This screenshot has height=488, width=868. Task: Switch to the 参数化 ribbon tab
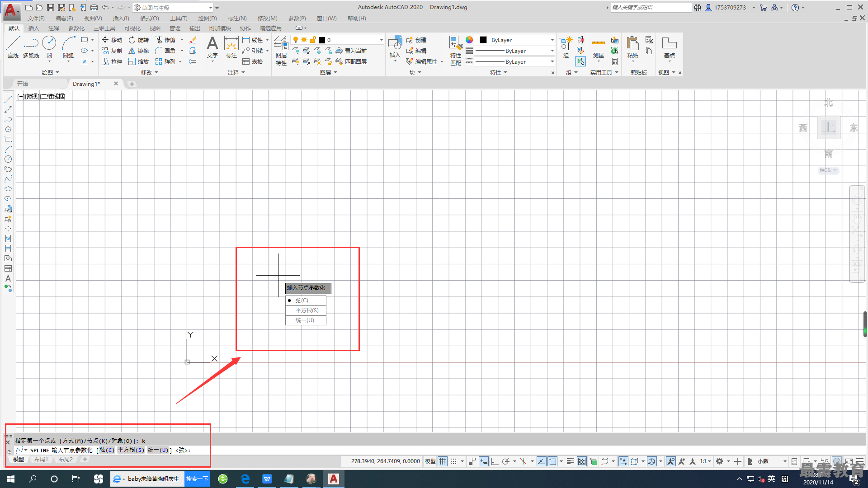[x=76, y=28]
